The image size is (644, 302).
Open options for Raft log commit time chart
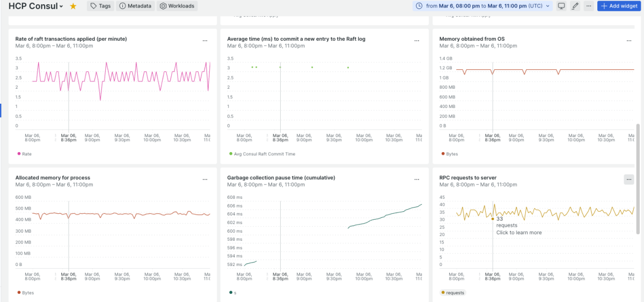(416, 41)
